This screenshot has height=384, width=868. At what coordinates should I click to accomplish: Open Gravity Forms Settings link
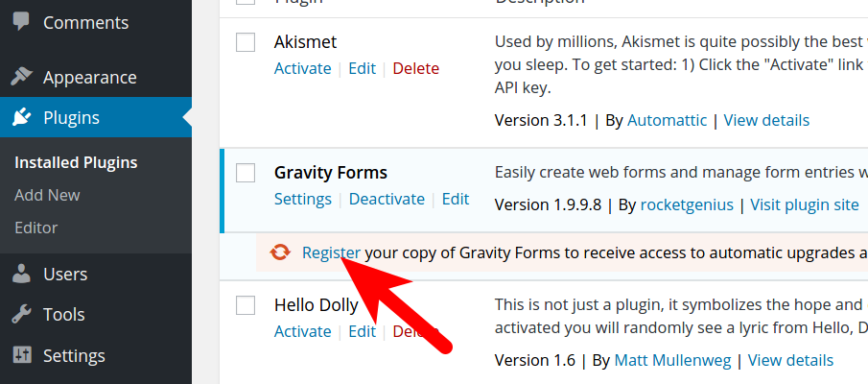tap(302, 199)
